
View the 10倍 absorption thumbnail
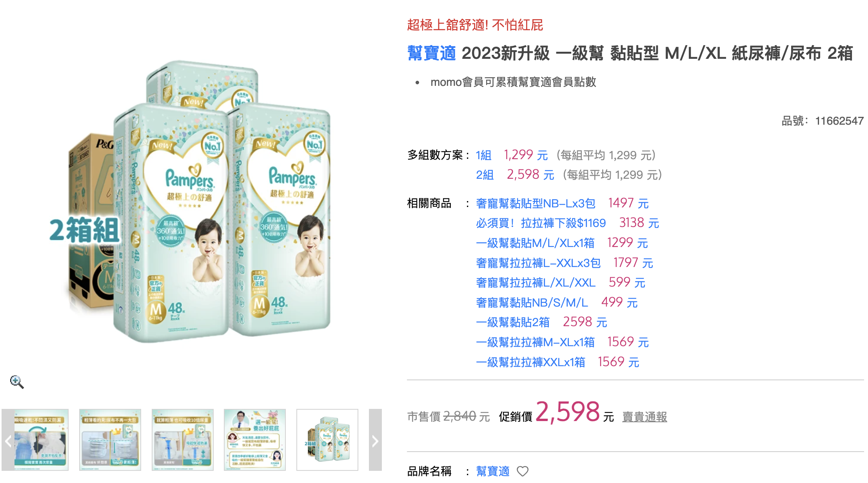point(183,440)
